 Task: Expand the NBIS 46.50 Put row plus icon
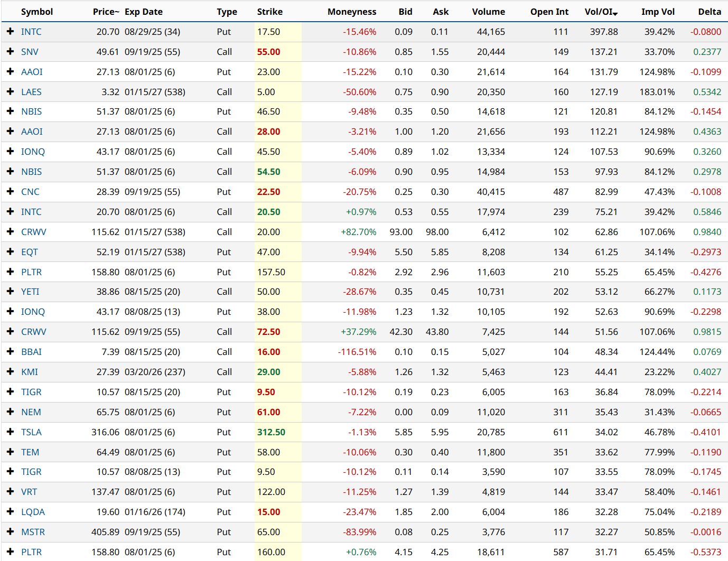pyautogui.click(x=10, y=111)
